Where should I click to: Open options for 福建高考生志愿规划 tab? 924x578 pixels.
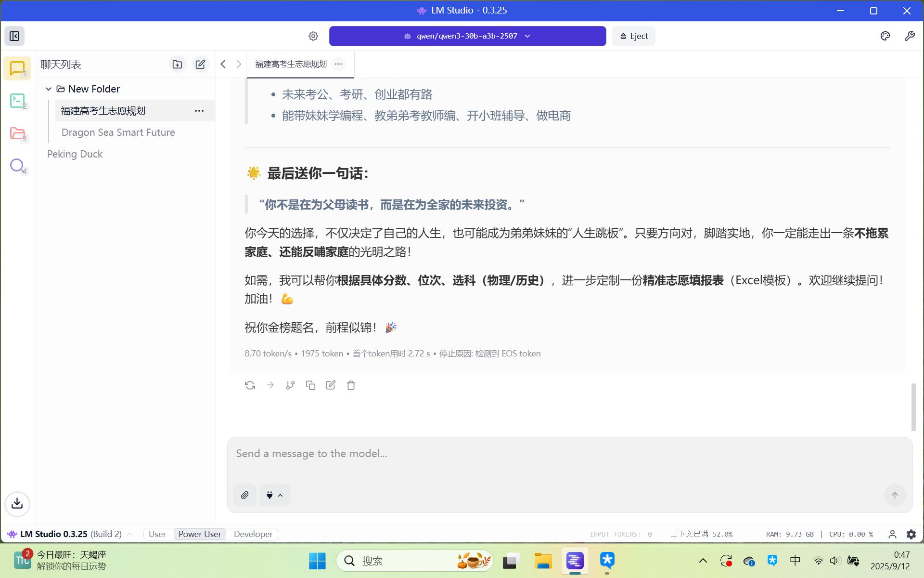[338, 64]
